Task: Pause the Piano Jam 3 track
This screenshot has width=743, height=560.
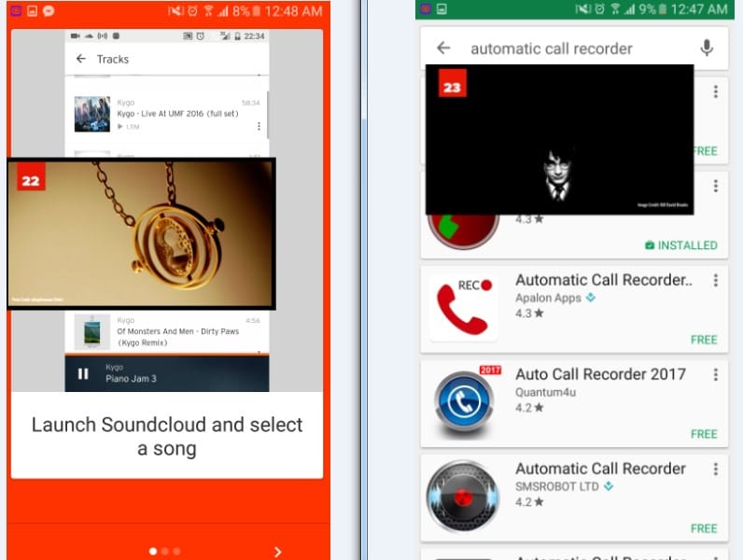Action: coord(83,373)
